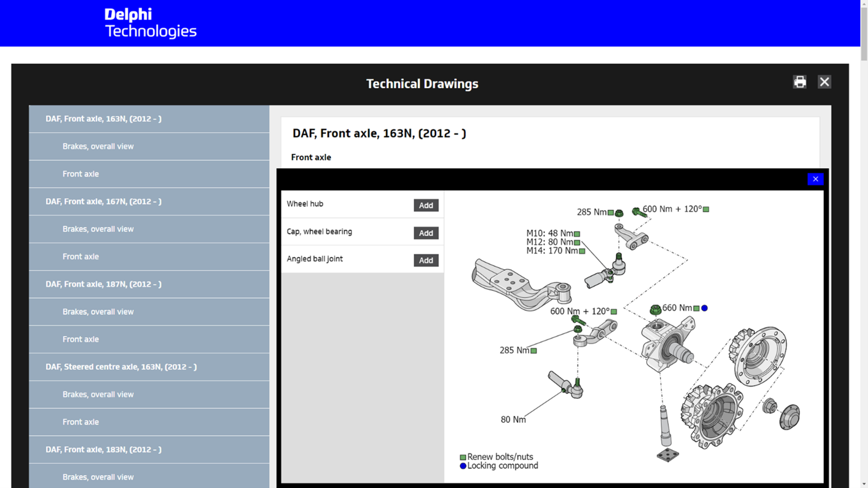Viewport: 868px width, 488px height.
Task: Close the front axle drawing popup
Action: click(815, 179)
